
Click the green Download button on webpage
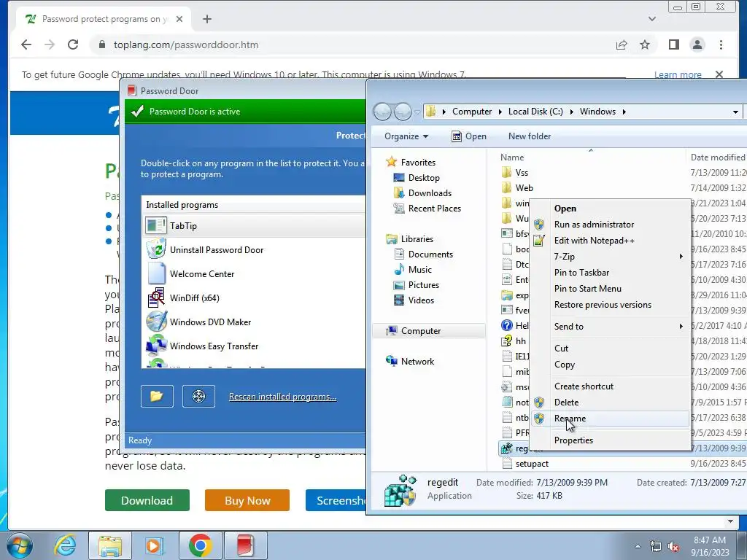coord(147,500)
